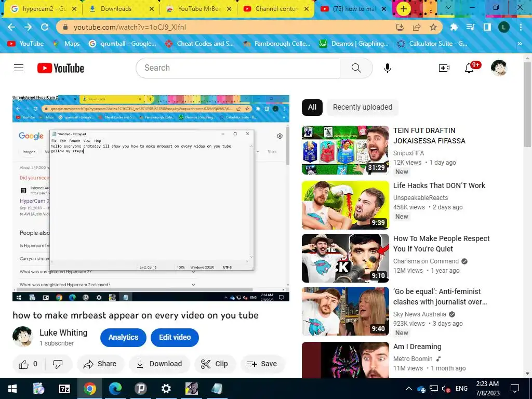Click the share page icon in address bar
Screen dimensions: 532x399
(x=416, y=27)
